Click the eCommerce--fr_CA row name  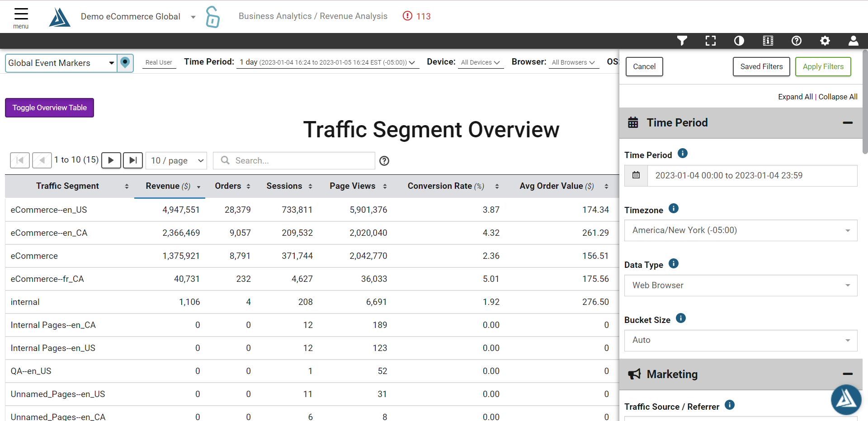pos(47,279)
